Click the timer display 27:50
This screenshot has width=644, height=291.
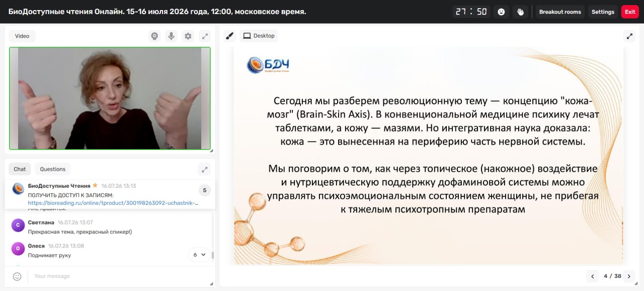pos(471,12)
